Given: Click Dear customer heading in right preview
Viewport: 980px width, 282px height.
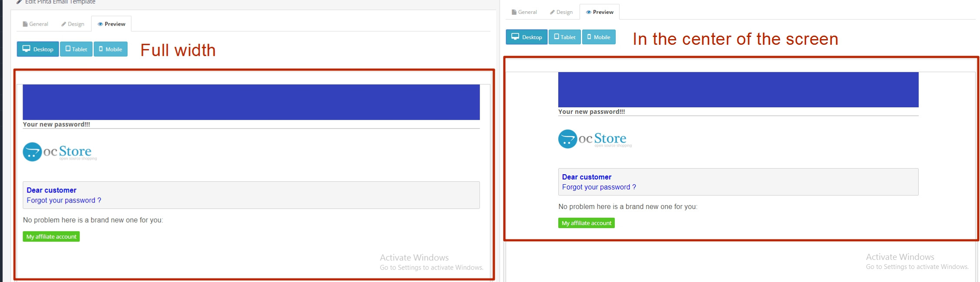Looking at the screenshot, I should pos(587,177).
